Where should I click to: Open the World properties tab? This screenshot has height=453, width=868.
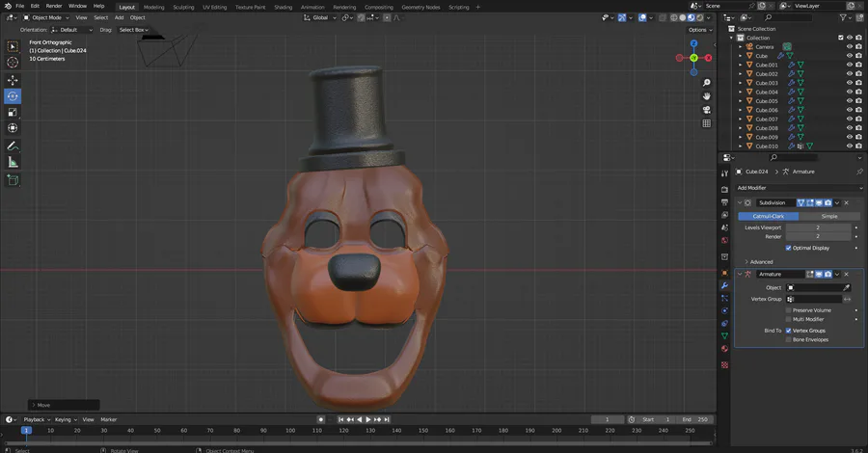724,241
